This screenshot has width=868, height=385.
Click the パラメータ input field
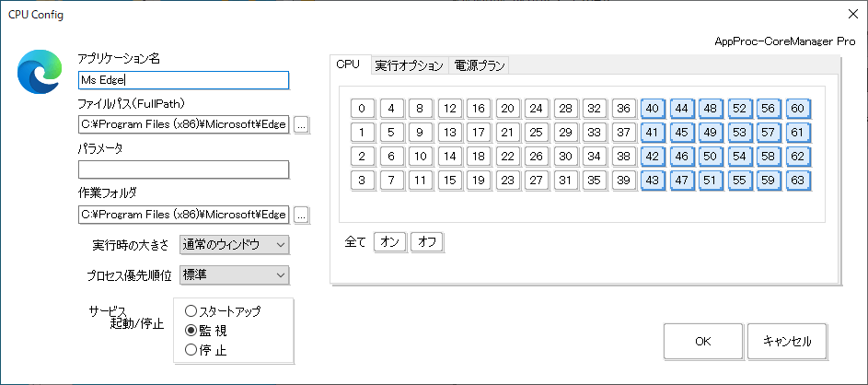click(x=184, y=169)
